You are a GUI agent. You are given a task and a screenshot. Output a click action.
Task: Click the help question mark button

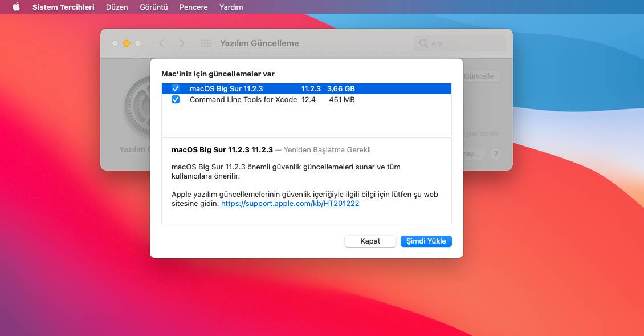pyautogui.click(x=496, y=154)
